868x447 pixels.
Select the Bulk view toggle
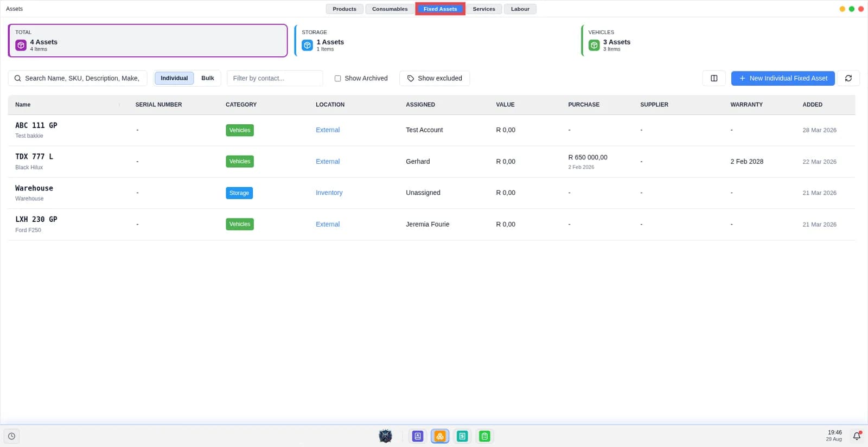(207, 78)
